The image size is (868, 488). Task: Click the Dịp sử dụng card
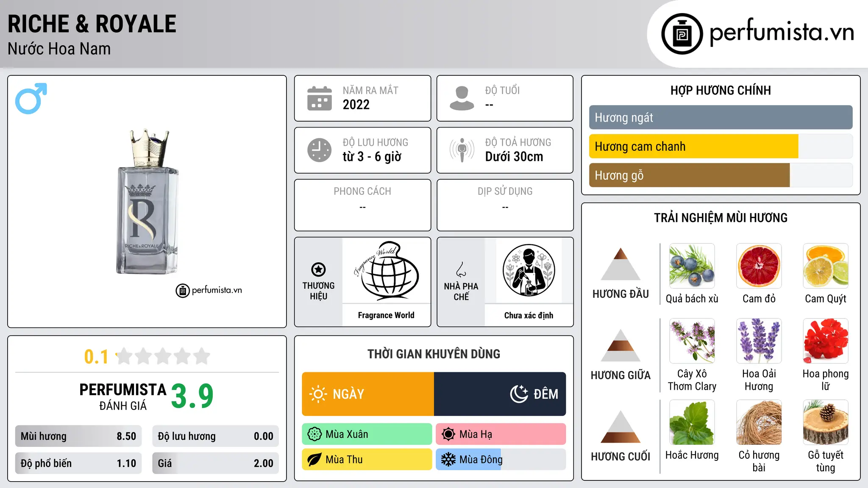click(x=505, y=205)
